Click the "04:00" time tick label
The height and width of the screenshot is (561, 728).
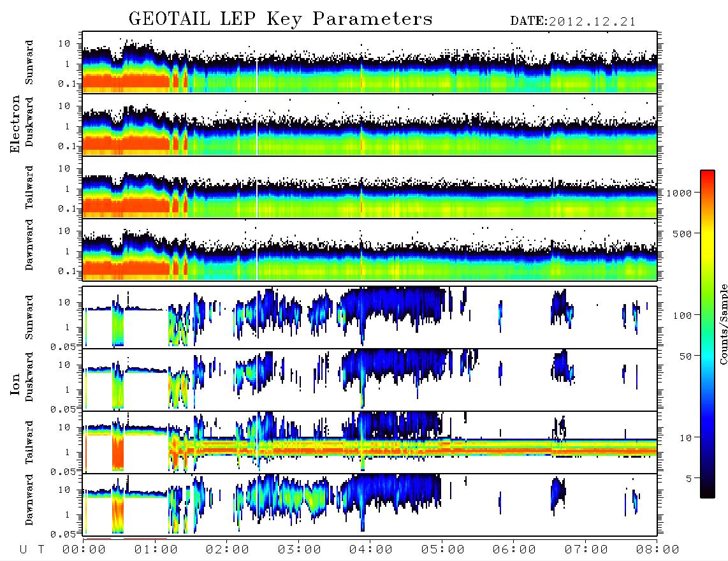coord(371,550)
